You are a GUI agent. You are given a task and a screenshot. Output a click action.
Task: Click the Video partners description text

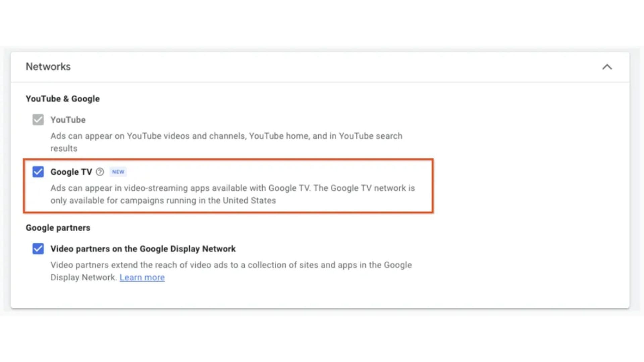(x=231, y=265)
